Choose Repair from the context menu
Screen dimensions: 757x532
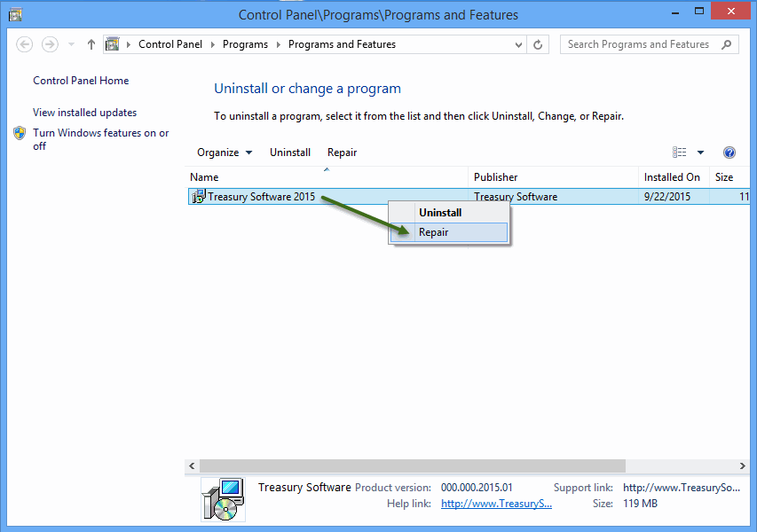(x=434, y=232)
